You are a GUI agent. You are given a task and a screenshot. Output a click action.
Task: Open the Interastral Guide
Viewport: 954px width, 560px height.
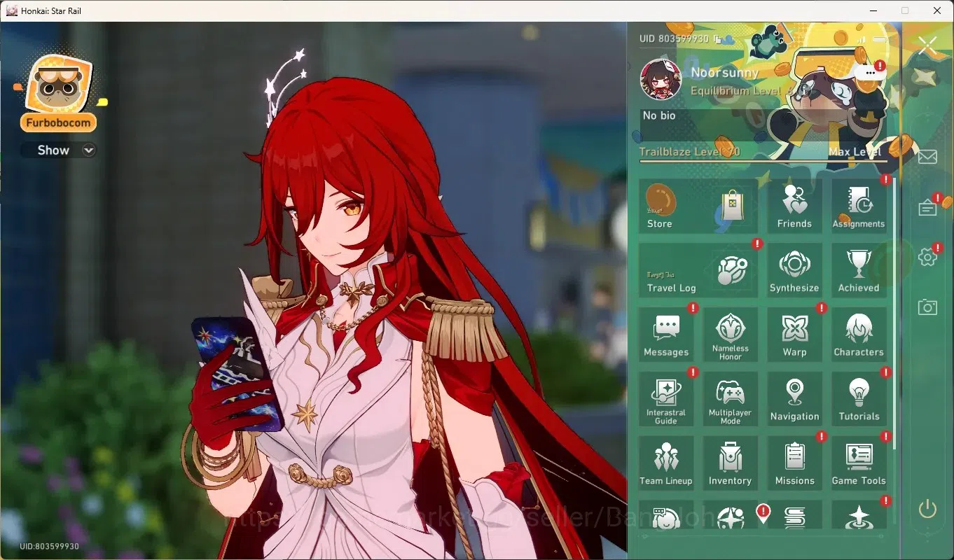coord(666,400)
